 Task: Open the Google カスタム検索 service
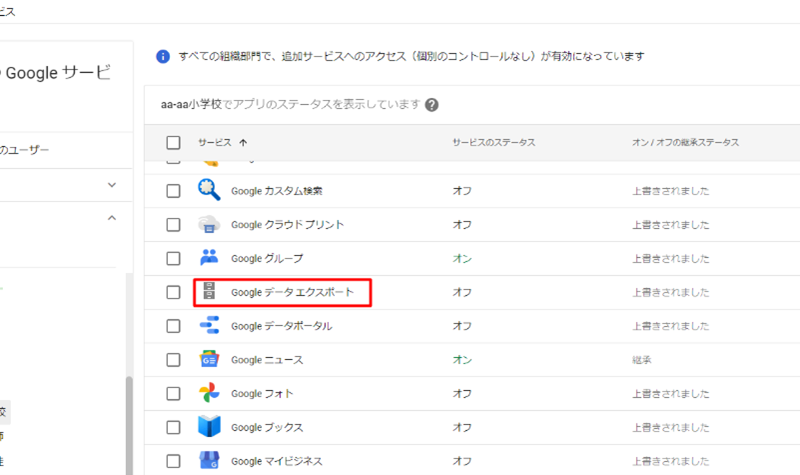pos(277,191)
